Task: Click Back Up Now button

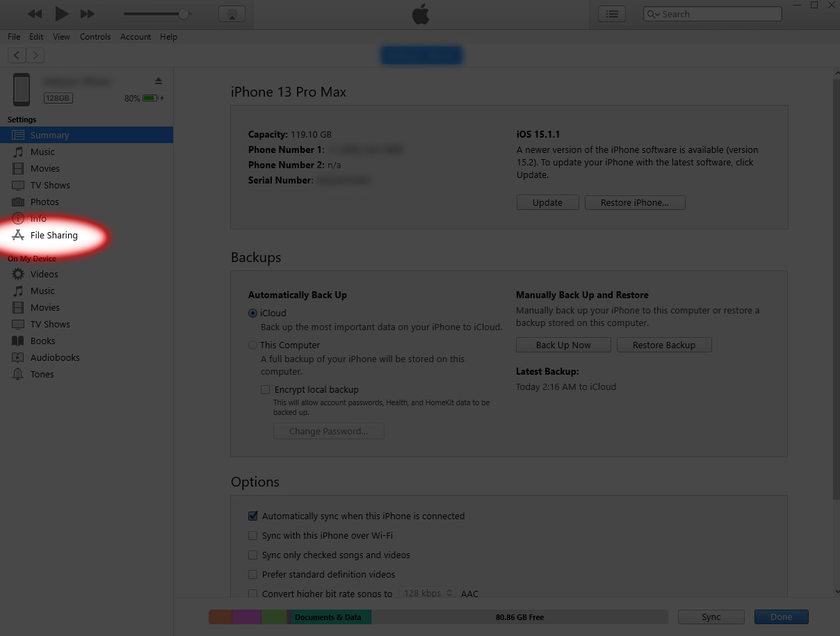Action: click(x=563, y=345)
